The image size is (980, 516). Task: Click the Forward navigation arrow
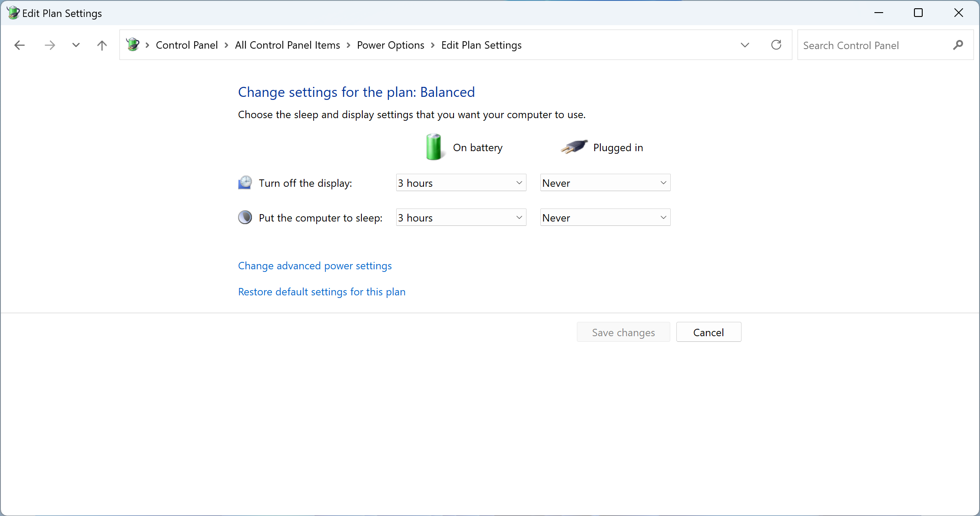pyautogui.click(x=50, y=45)
